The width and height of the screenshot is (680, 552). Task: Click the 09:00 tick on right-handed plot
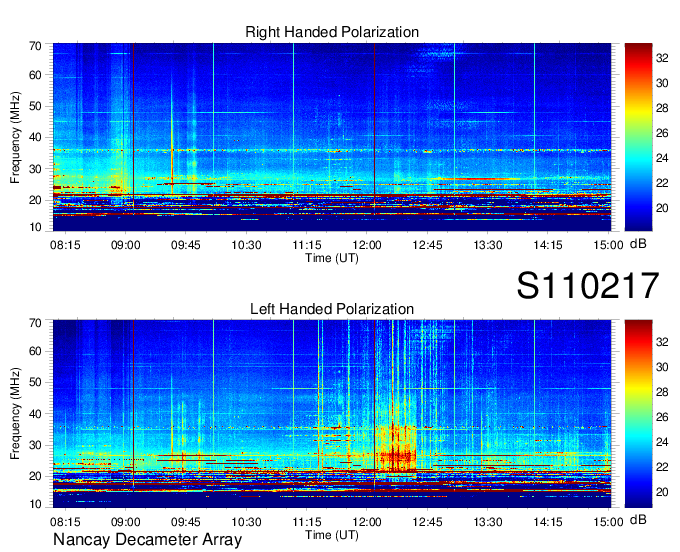pos(125,245)
